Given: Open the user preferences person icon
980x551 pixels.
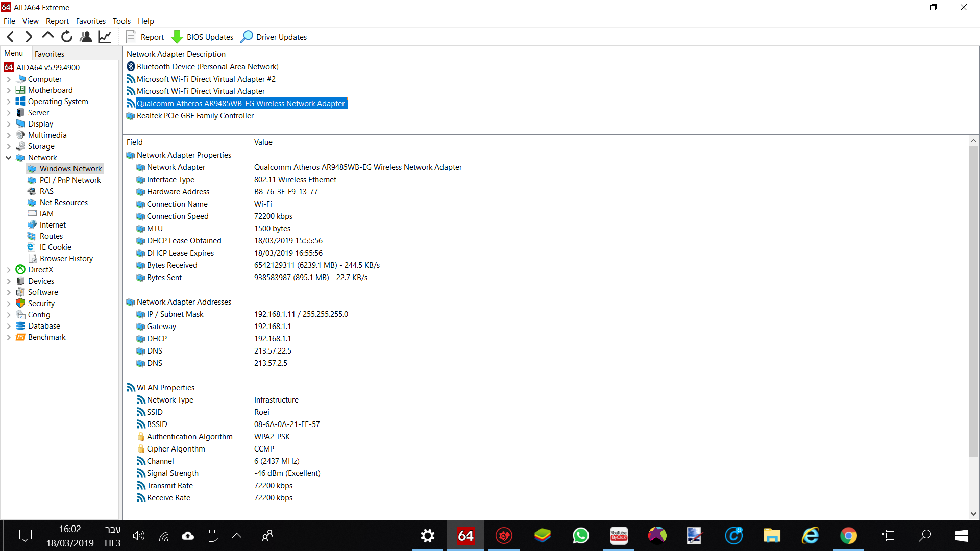Looking at the screenshot, I should coord(86,37).
